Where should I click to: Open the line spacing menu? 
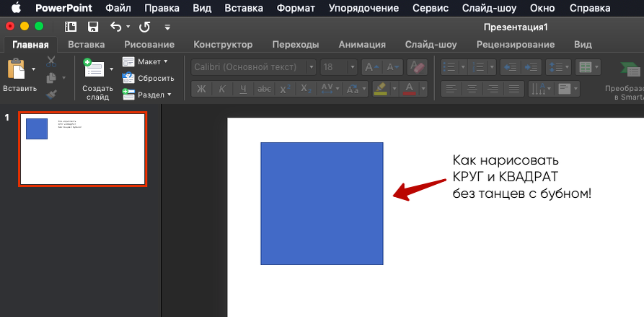pos(559,67)
